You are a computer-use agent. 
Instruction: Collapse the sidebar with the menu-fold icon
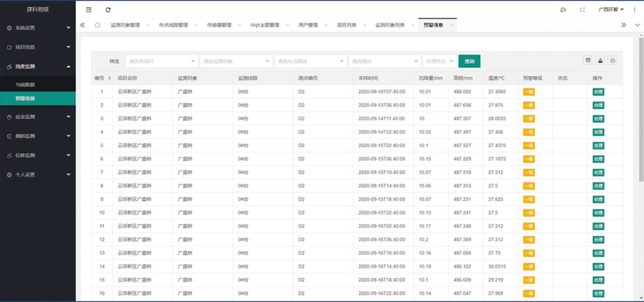(88, 10)
